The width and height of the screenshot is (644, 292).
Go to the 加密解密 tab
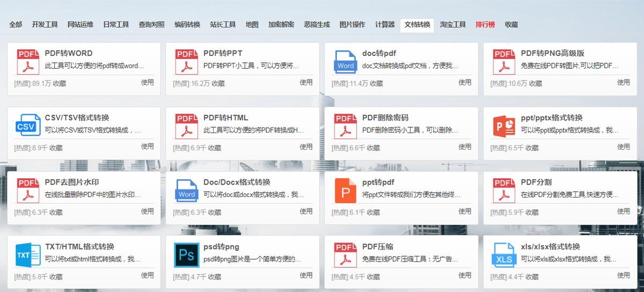click(281, 25)
